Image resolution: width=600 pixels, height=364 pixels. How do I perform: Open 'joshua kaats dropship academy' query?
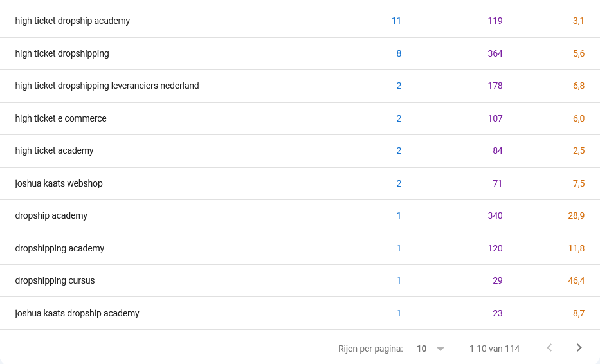tap(77, 313)
